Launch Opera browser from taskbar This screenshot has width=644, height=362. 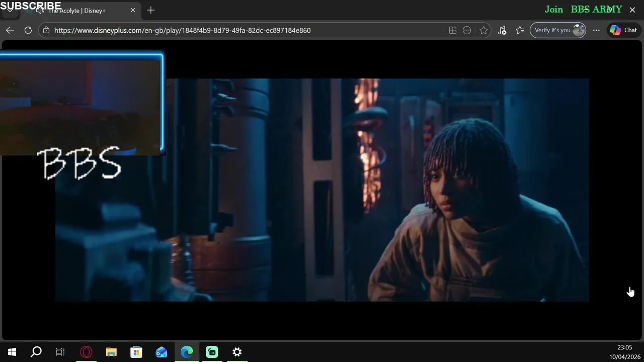coord(86,352)
